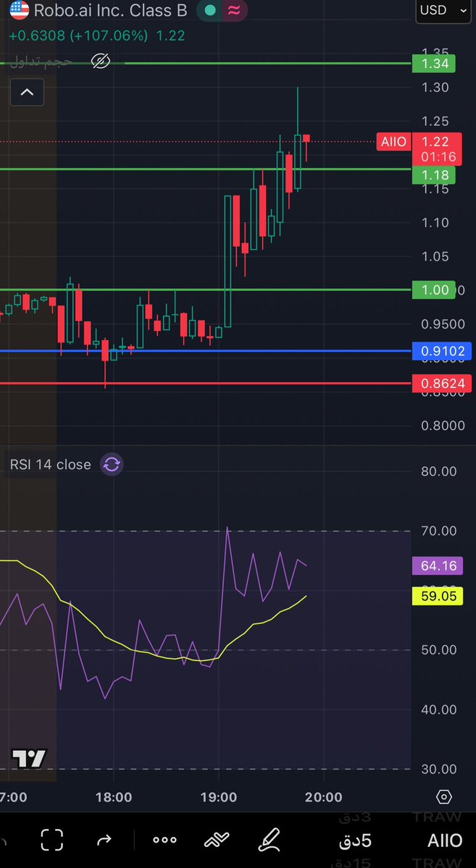The image size is (476, 868).
Task: Toggle the green market status dot
Action: 210,10
